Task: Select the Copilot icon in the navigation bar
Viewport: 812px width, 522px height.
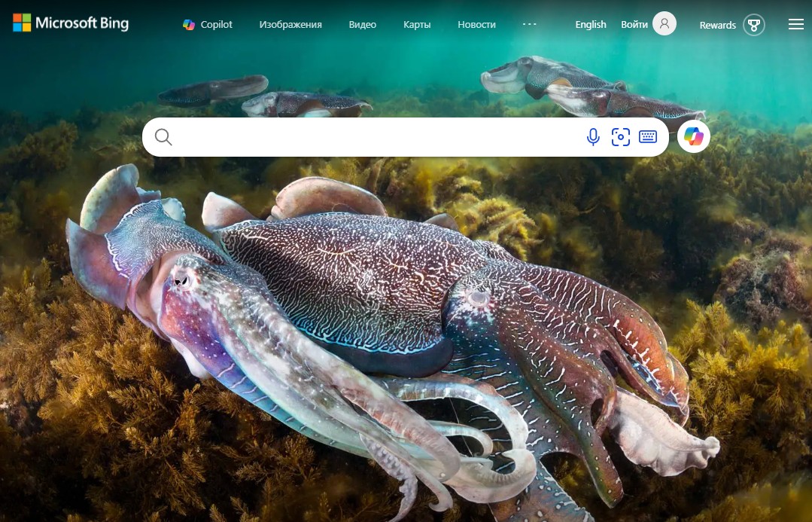Action: point(189,24)
